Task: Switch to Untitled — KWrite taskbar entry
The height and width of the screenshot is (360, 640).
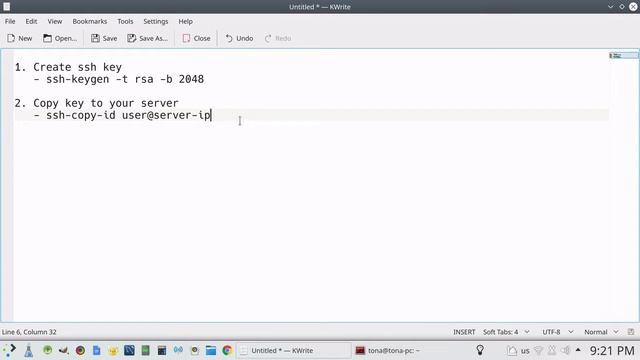Action: [294, 351]
